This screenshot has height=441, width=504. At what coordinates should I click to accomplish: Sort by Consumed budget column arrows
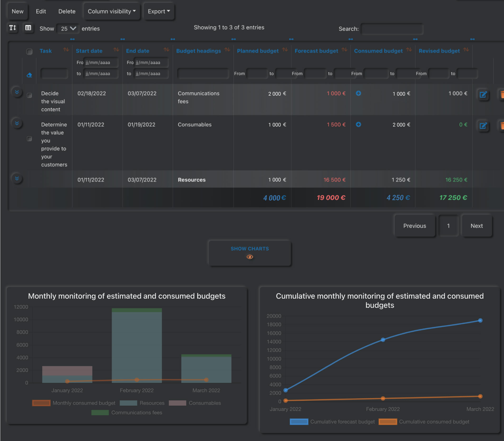coord(409,50)
